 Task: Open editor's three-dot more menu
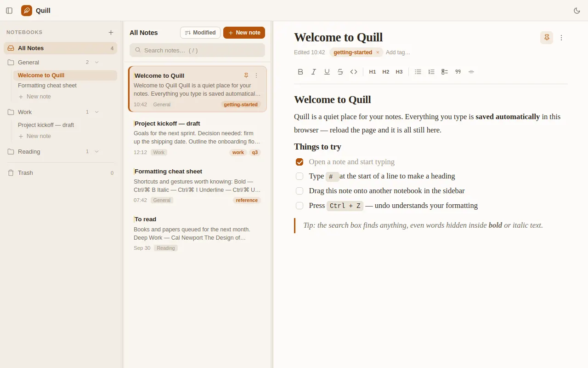coord(561,38)
